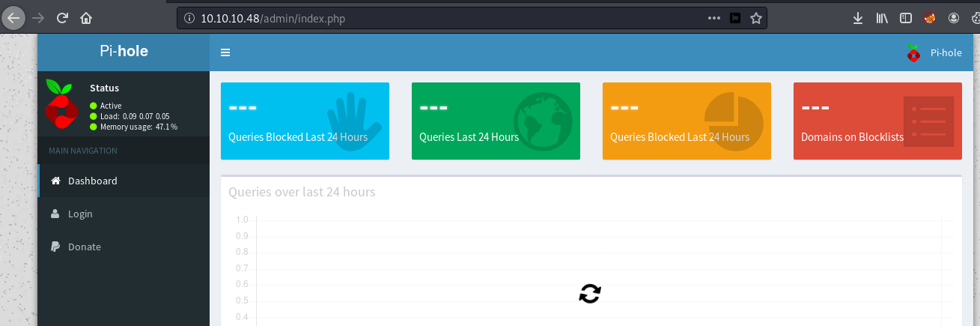Click the Donate PayPal icon
Screen dimensions: 980x326
tap(55, 247)
